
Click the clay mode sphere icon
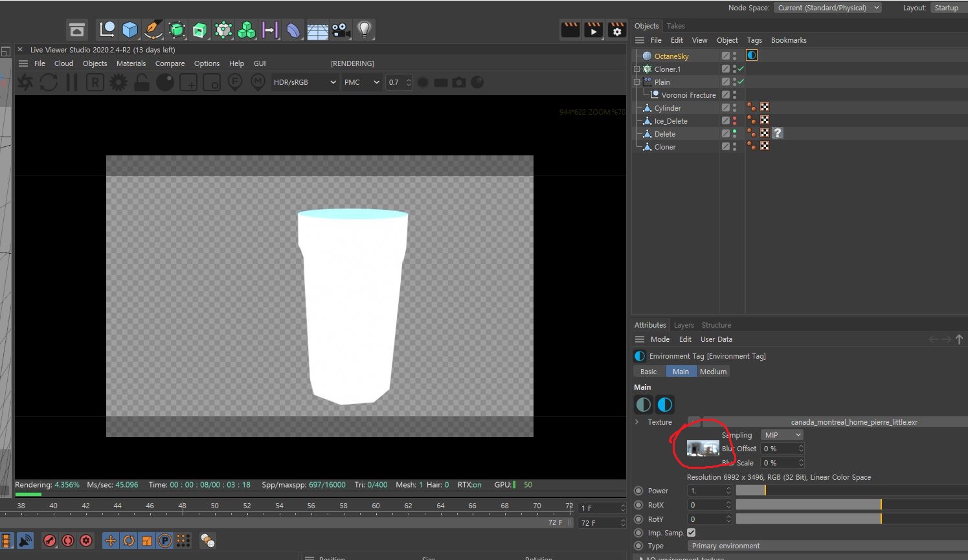165,82
